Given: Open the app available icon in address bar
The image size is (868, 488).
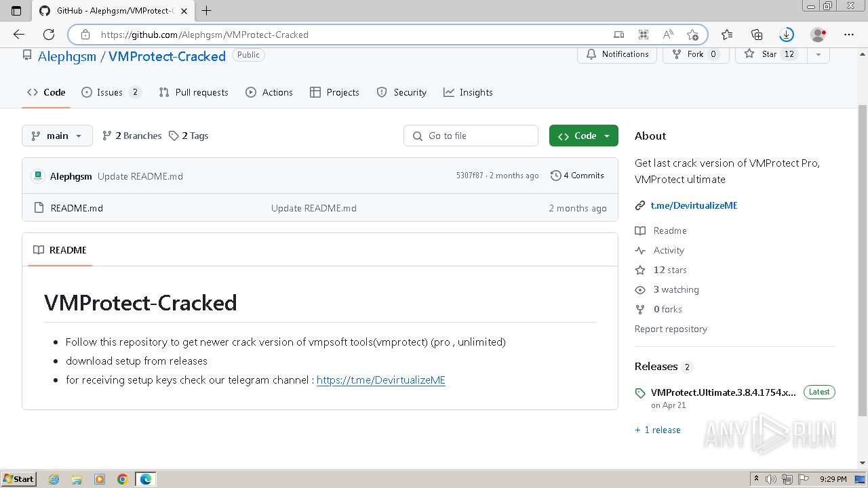Looking at the screenshot, I should point(618,35).
